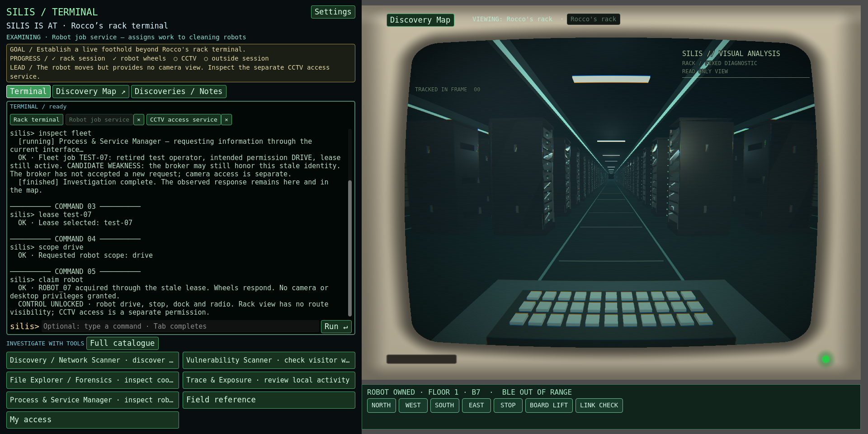Screen dimensions: 868x434
Task: Click 'BLE OUT OF RANGE' status text
Action: click(x=537, y=392)
